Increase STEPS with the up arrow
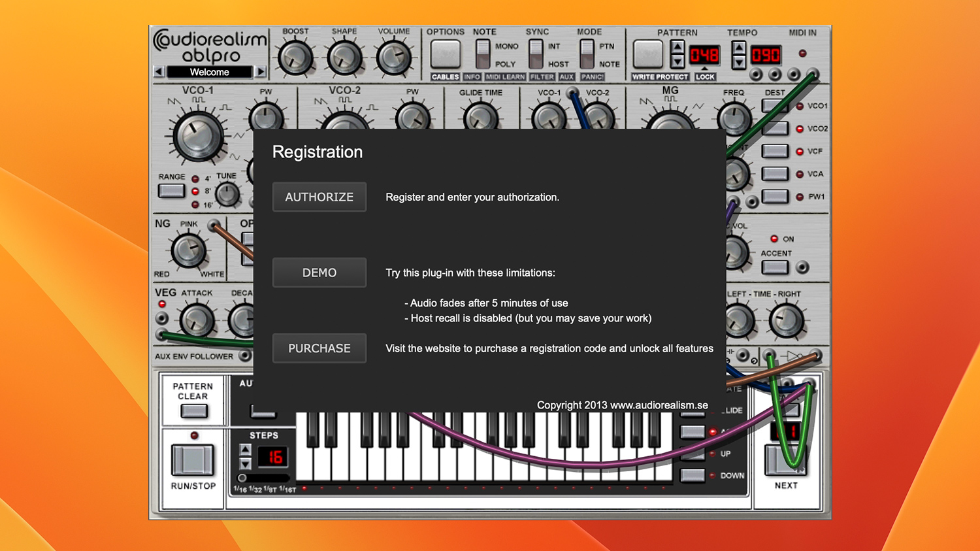This screenshot has height=551, width=980. coord(245,450)
